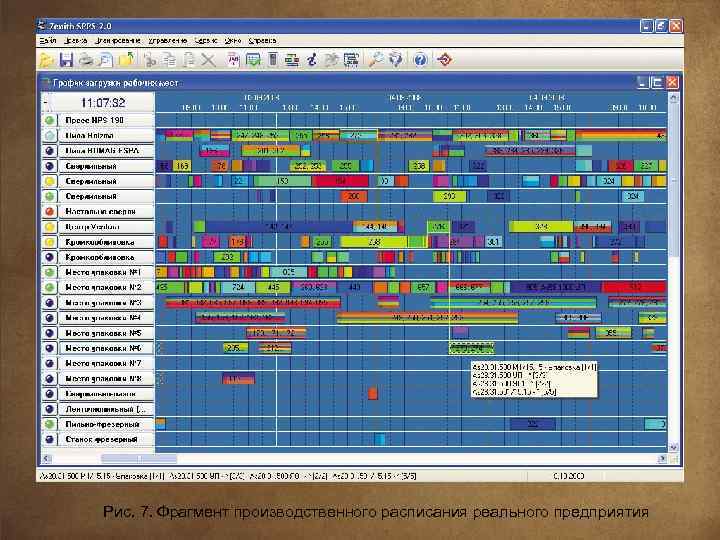The height and width of the screenshot is (540, 720).
Task: Select Место упаковки №6 row
Action: coord(106,348)
